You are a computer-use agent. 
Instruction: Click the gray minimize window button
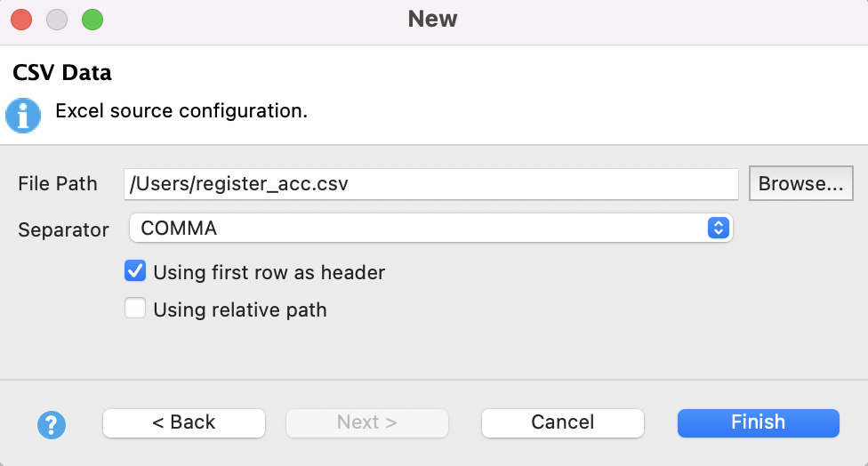[x=57, y=19]
